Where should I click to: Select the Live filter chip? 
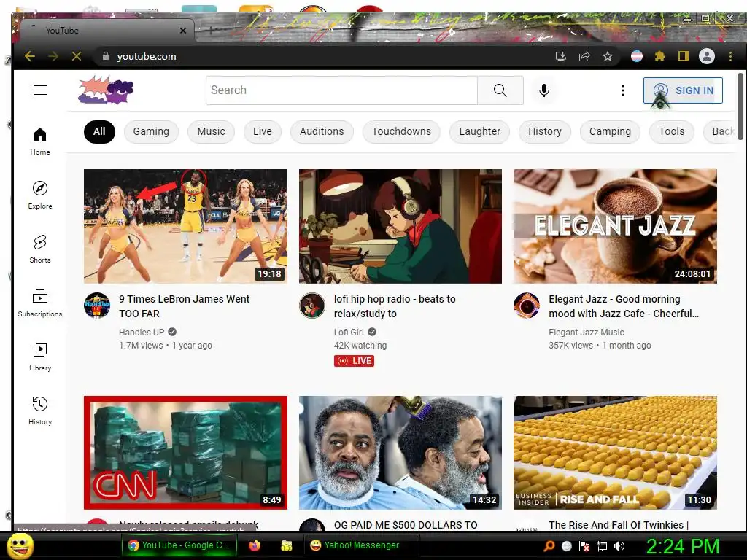263,131
